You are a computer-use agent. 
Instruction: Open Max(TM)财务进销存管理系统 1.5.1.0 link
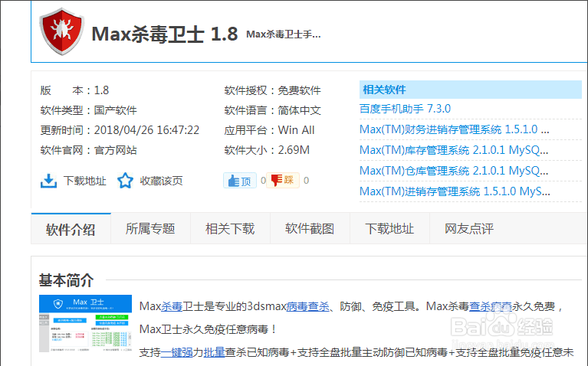455,129
